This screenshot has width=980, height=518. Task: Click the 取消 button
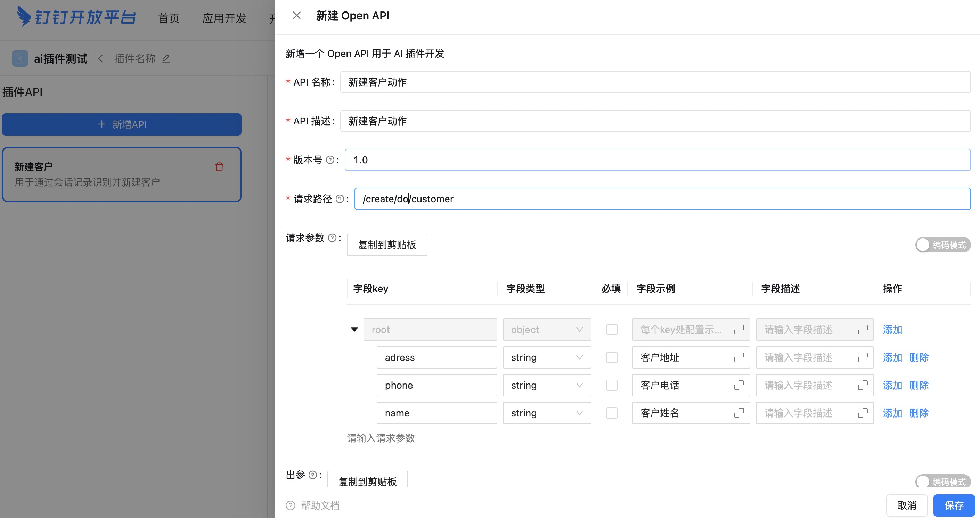[907, 505]
